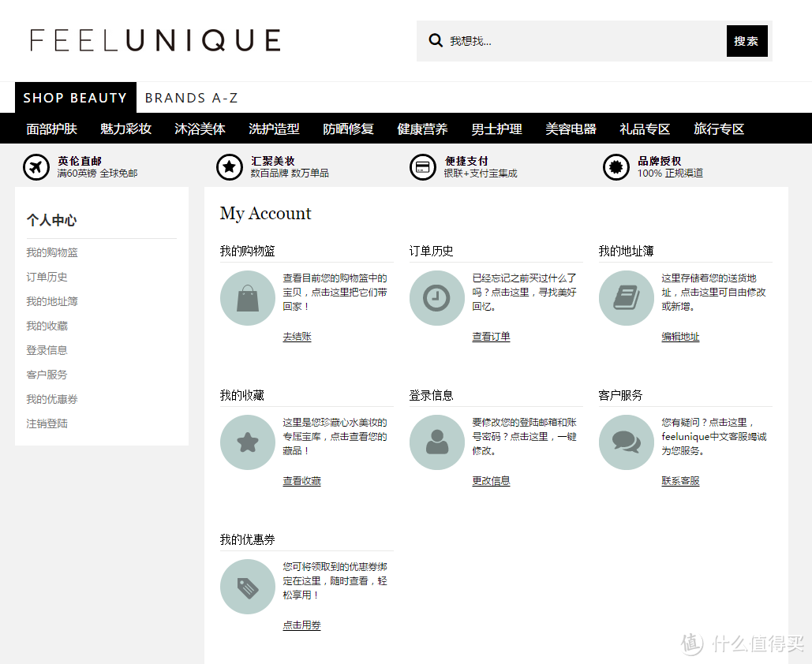812x664 pixels.
Task: Select 我的购物篮 in the sidebar
Action: point(52,252)
